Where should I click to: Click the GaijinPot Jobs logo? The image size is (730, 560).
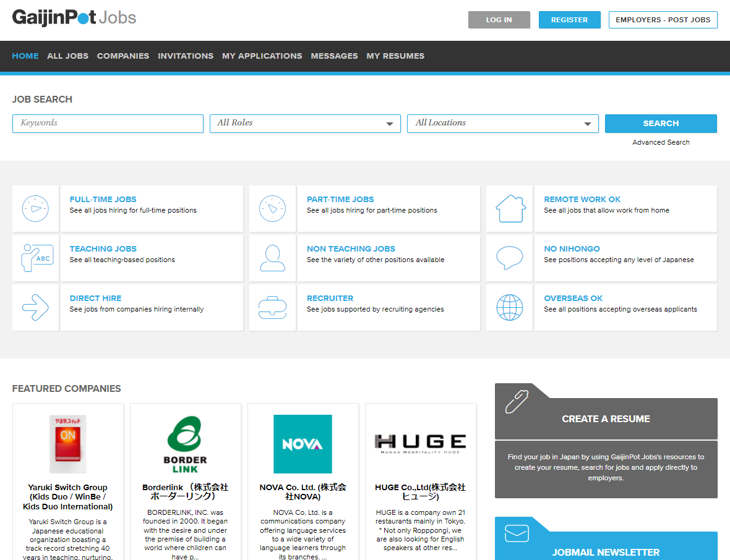click(x=74, y=18)
